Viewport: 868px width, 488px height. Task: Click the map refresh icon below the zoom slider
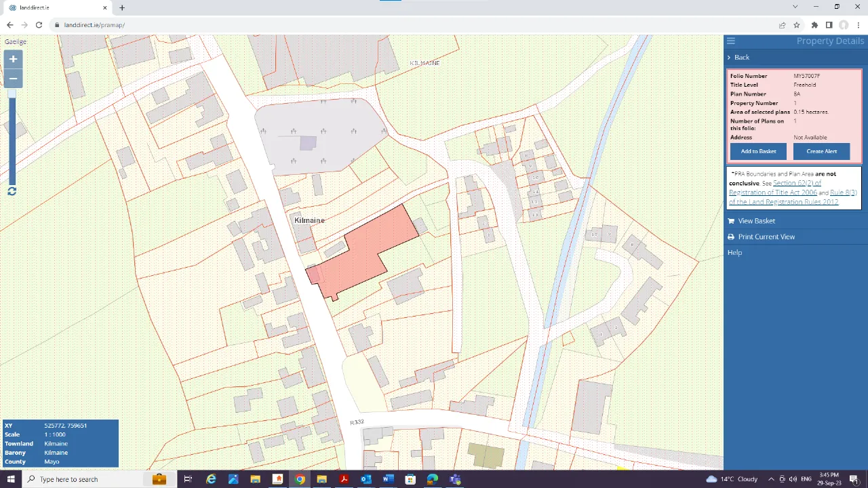pyautogui.click(x=12, y=191)
